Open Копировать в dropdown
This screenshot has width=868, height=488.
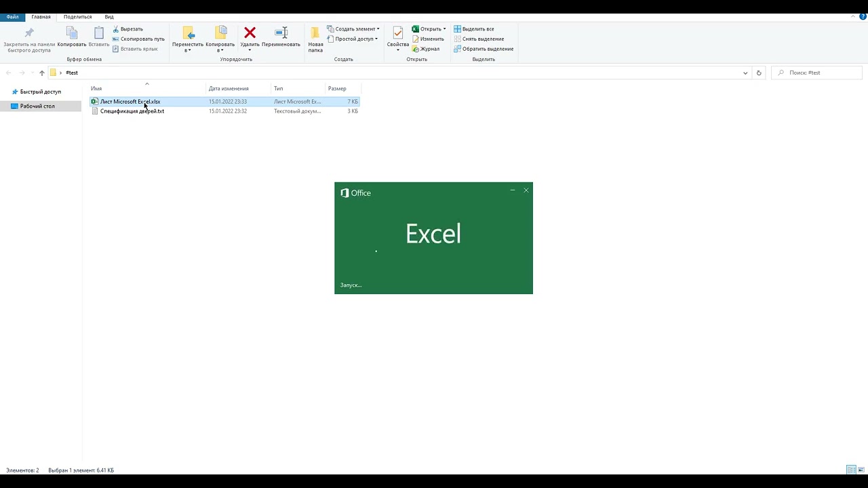pyautogui.click(x=220, y=40)
